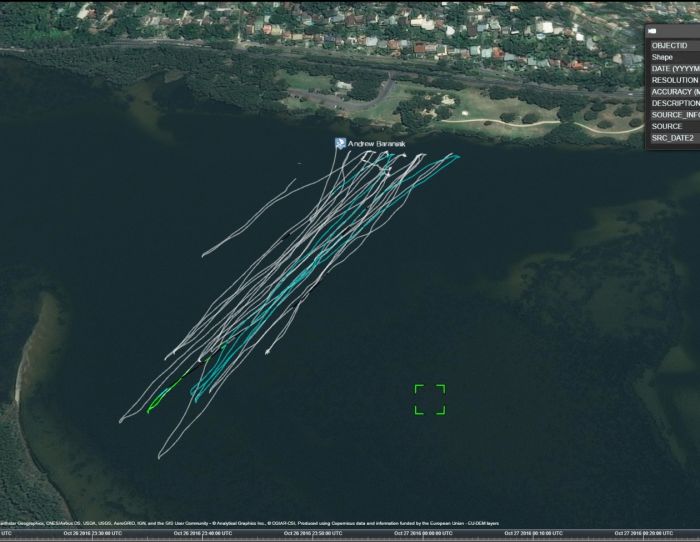
Task: Select the OBJECTID row in info box
Action: tap(673, 46)
